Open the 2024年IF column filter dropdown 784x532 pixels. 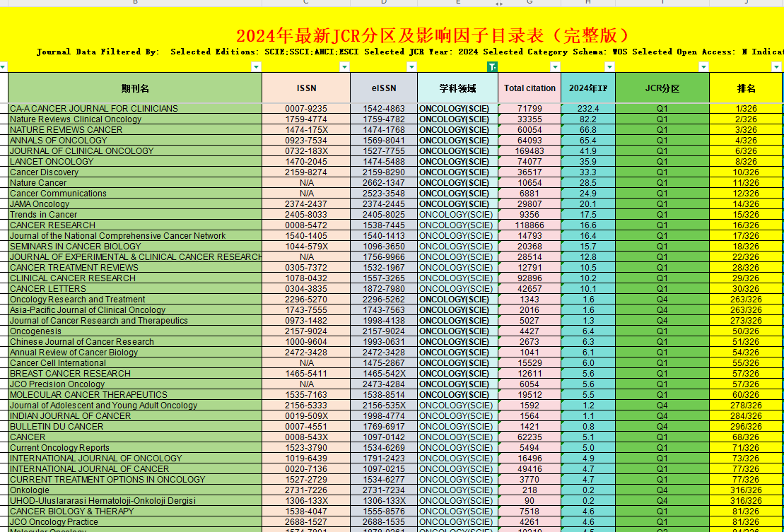(x=609, y=67)
